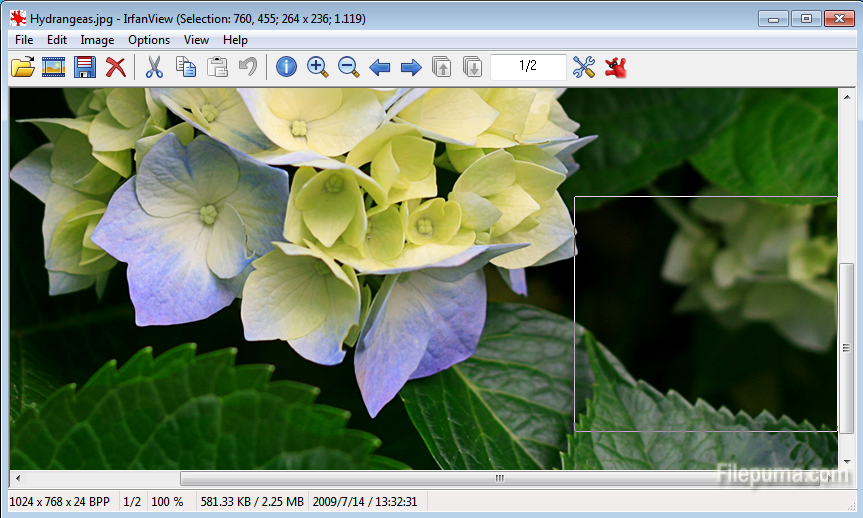
Task: Click the Zoom In magnifier icon
Action: 317,67
